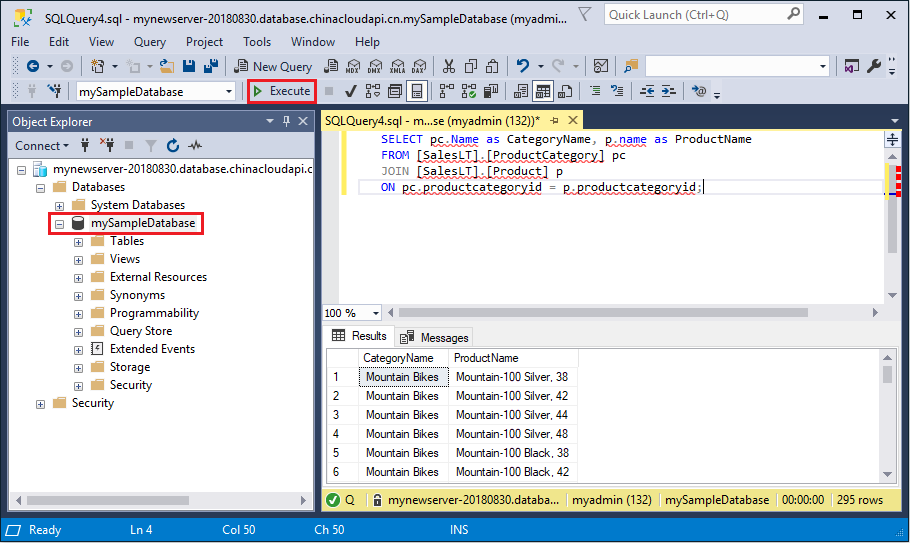The height and width of the screenshot is (543, 910).
Task: Switch to the Messages tab
Action: pyautogui.click(x=434, y=338)
